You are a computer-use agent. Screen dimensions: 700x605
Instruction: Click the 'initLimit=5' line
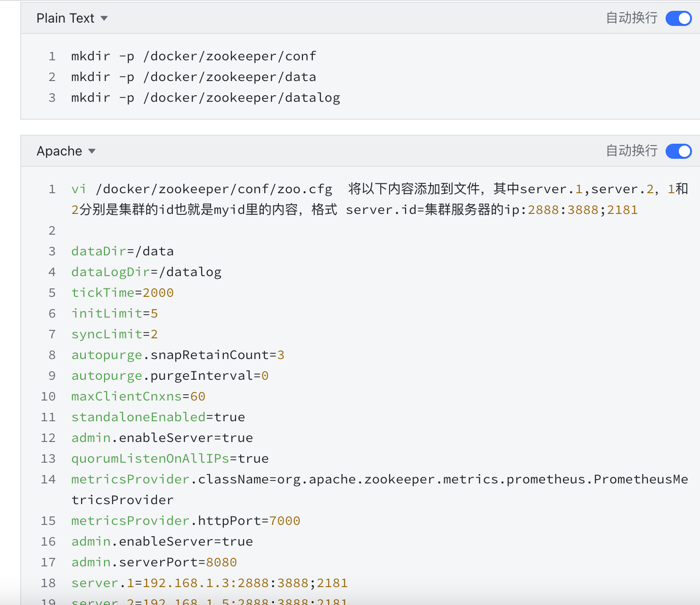[114, 313]
